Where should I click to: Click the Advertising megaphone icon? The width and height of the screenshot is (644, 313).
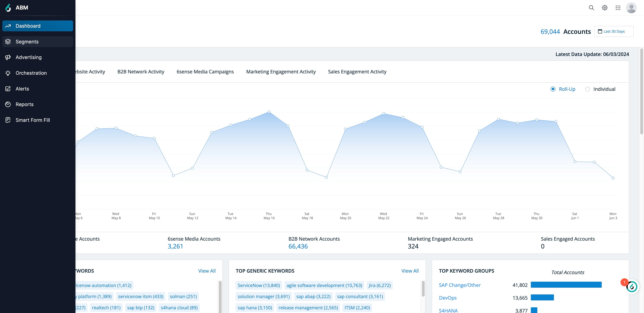(x=8, y=57)
